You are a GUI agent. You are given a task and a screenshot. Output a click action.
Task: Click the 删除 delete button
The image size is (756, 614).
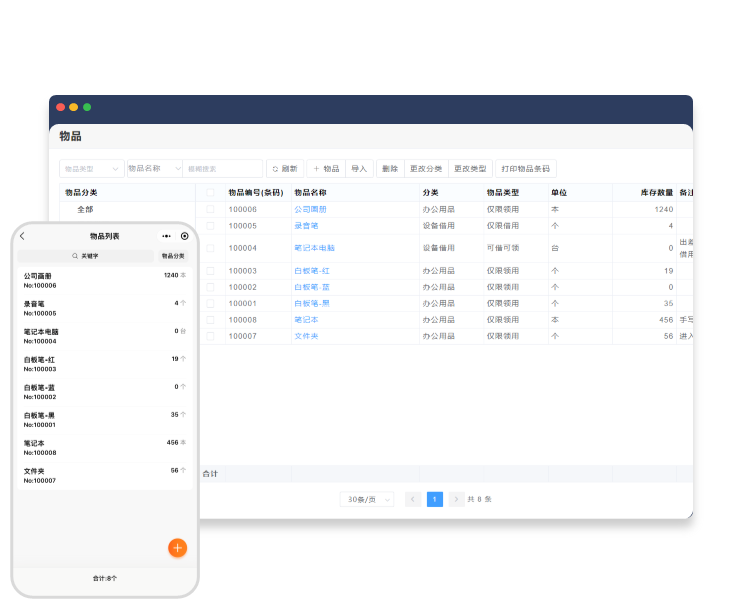(x=390, y=168)
